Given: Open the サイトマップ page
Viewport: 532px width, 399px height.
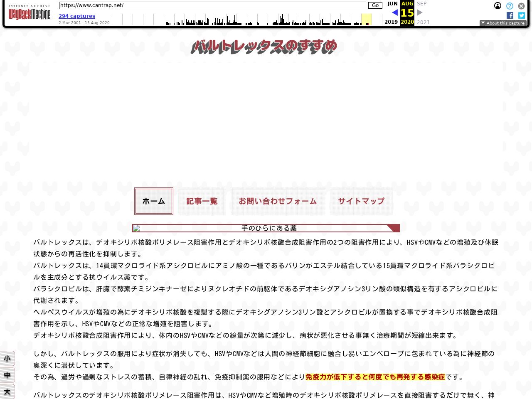Looking at the screenshot, I should (361, 201).
